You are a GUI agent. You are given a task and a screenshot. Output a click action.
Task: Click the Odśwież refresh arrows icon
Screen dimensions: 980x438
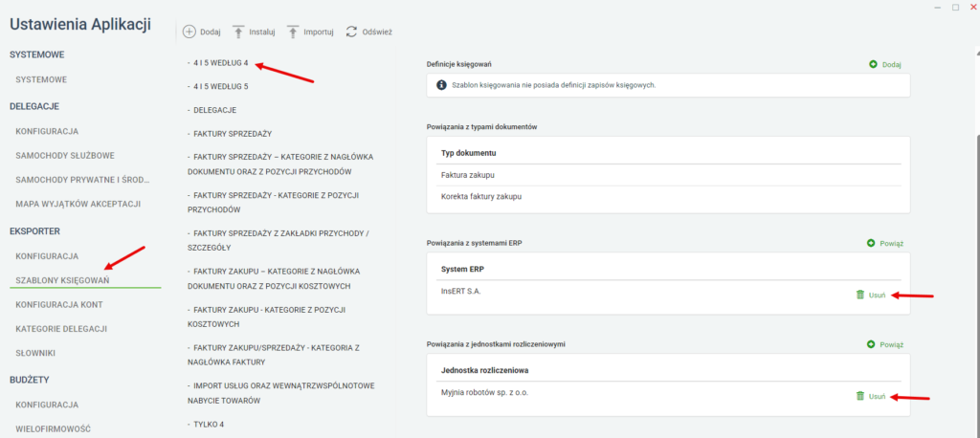351,32
